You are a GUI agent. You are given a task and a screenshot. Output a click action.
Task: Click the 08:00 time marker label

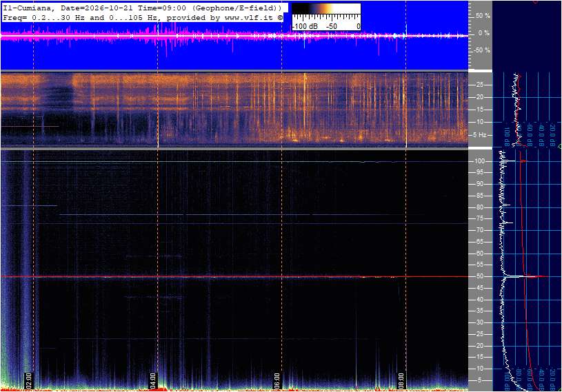tap(401, 380)
